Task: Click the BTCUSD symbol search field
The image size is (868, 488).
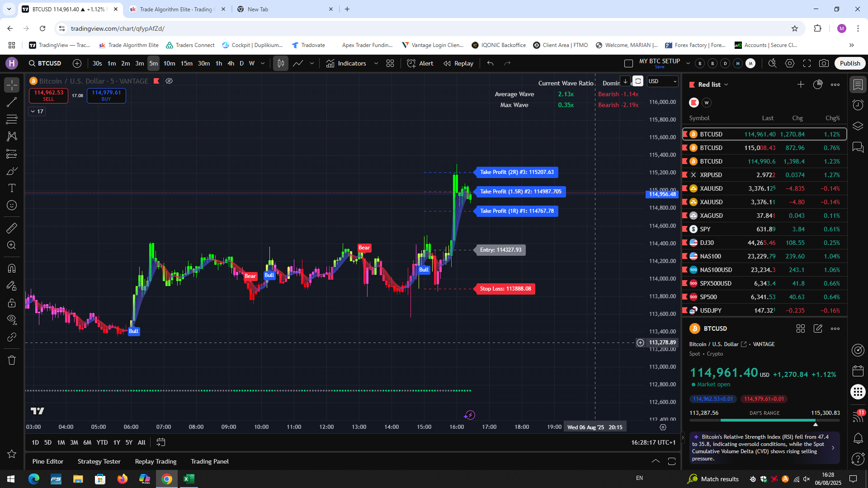Action: (49, 63)
